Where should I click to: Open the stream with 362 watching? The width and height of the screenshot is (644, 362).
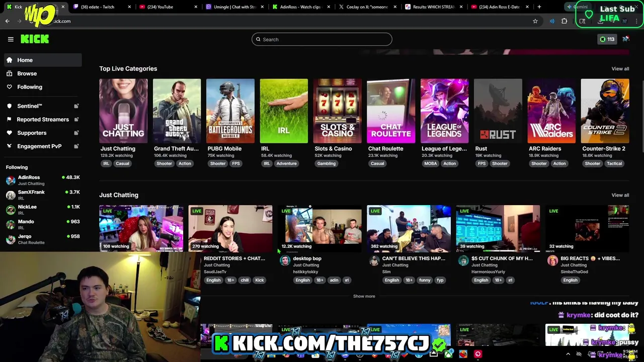tap(409, 228)
